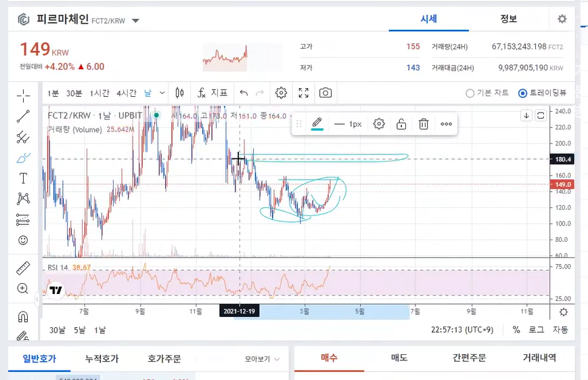Enter fullscreen chart mode
The image size is (588, 380).
303,93
